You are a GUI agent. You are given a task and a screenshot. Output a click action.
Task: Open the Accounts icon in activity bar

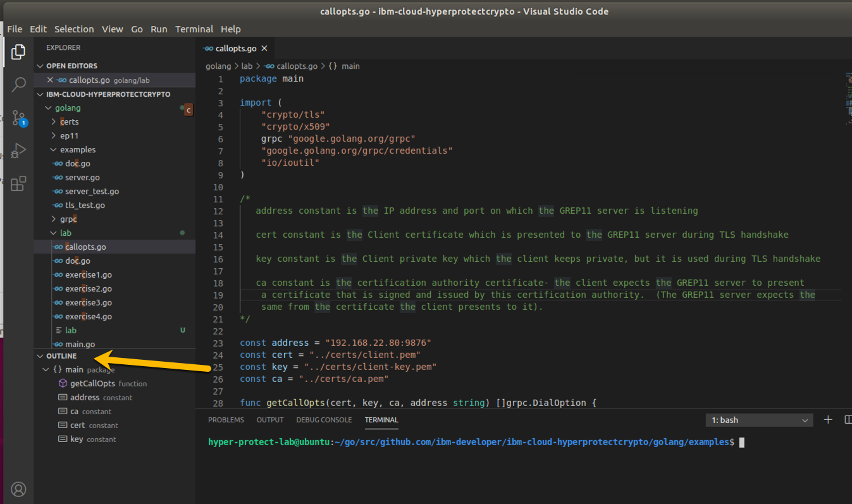[x=18, y=489]
